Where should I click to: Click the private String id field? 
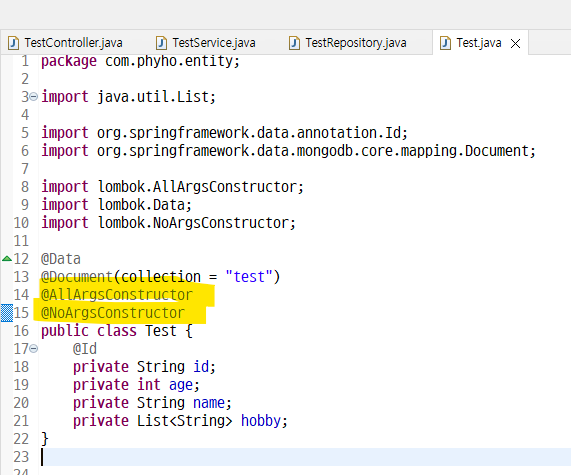(x=144, y=367)
